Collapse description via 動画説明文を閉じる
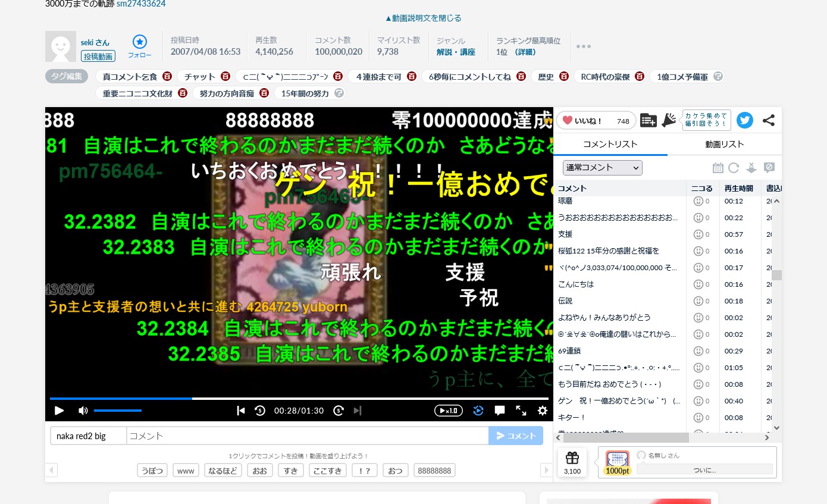 (423, 18)
